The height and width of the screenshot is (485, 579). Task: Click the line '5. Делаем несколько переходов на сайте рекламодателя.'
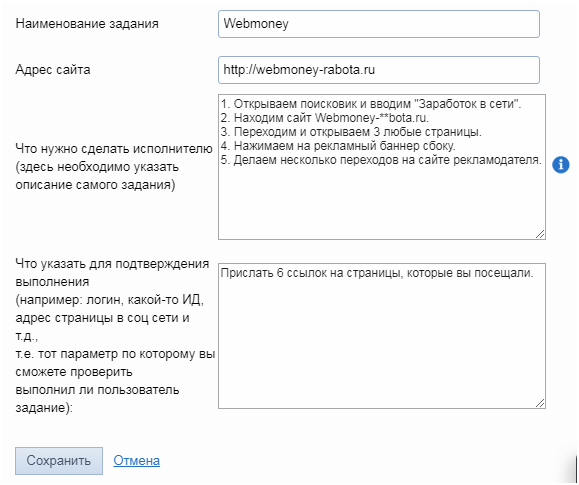coord(381,160)
